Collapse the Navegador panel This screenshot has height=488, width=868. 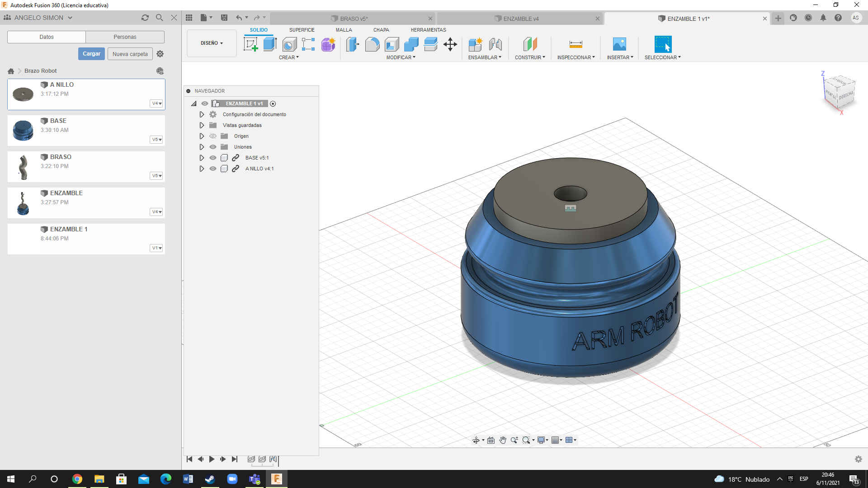pyautogui.click(x=189, y=91)
